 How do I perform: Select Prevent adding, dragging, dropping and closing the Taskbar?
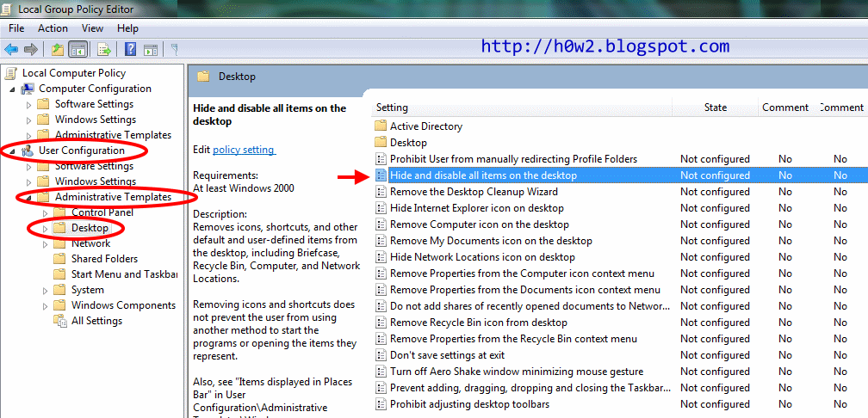coord(530,388)
